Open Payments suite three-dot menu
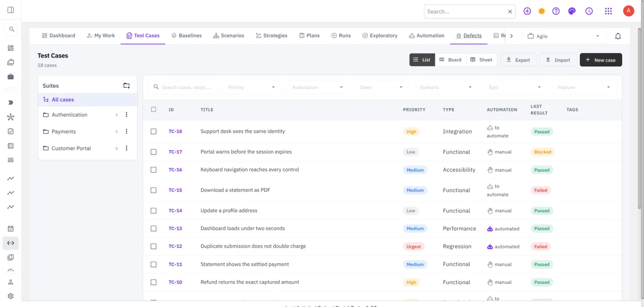The image size is (644, 307). tap(127, 131)
